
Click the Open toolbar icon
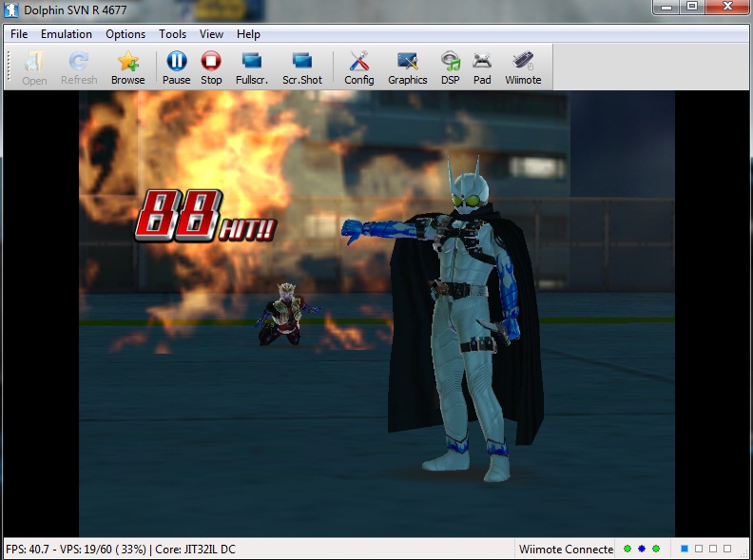[x=34, y=68]
